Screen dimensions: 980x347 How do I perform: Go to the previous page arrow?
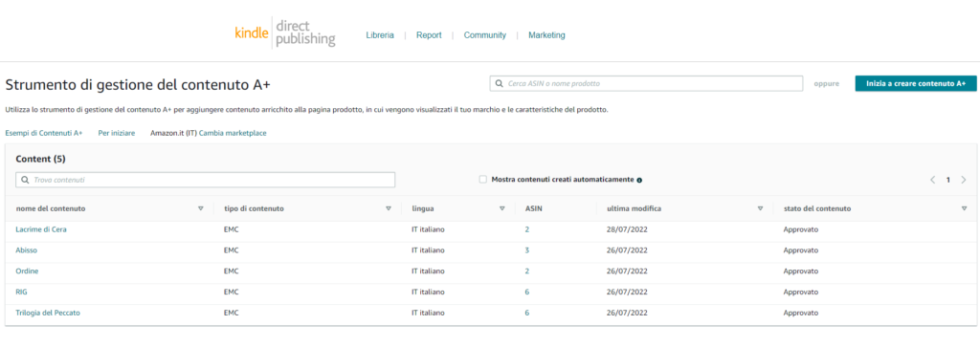(x=932, y=180)
